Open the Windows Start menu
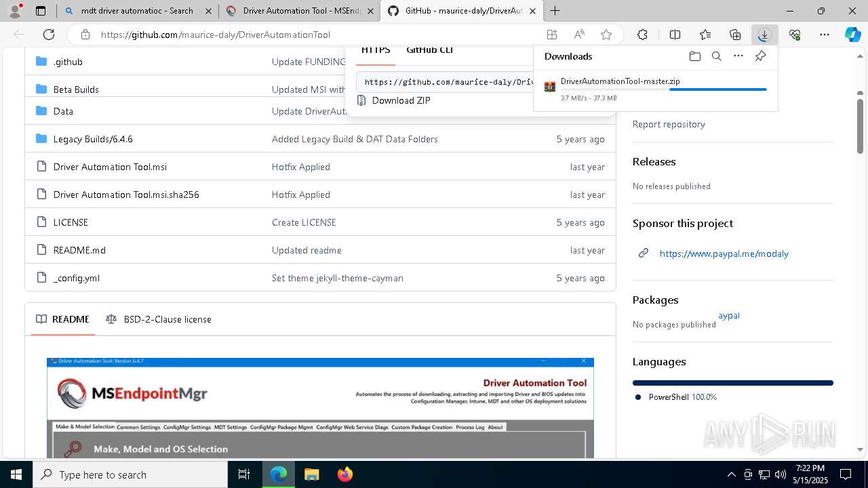Screen dimensions: 868x488 coord(16,474)
